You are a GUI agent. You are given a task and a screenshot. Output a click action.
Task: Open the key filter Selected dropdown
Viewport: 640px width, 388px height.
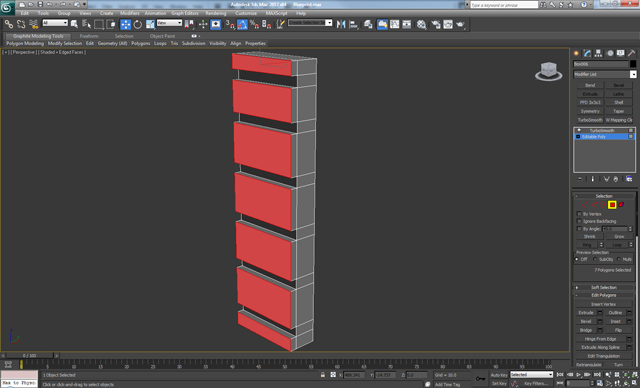531,375
